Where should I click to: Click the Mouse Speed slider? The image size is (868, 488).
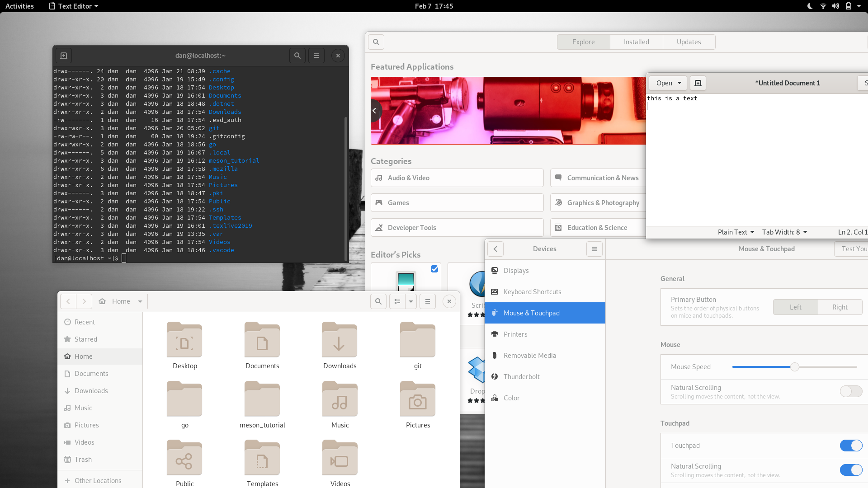tap(794, 367)
